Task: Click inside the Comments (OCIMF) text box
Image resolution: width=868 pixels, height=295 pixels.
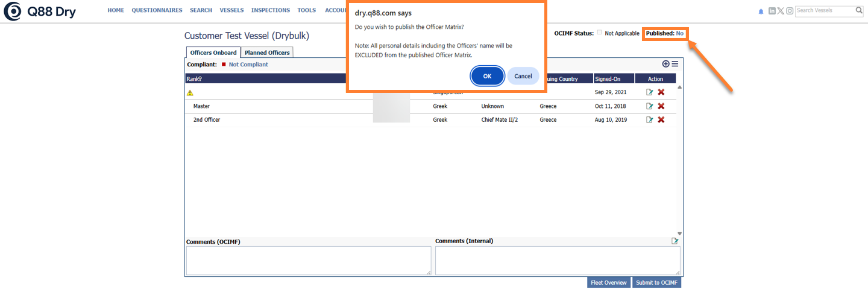Action: (x=308, y=261)
